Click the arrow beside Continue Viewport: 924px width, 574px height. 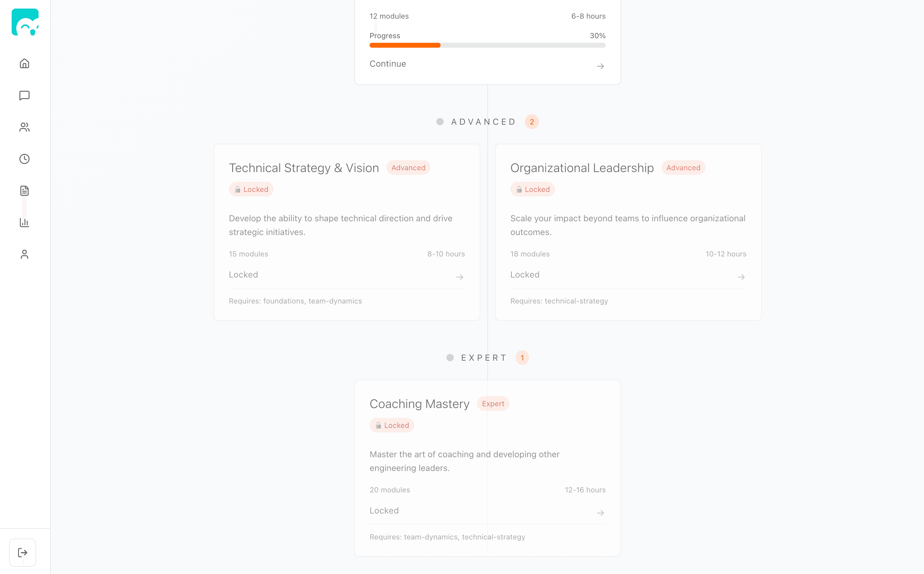pos(600,66)
